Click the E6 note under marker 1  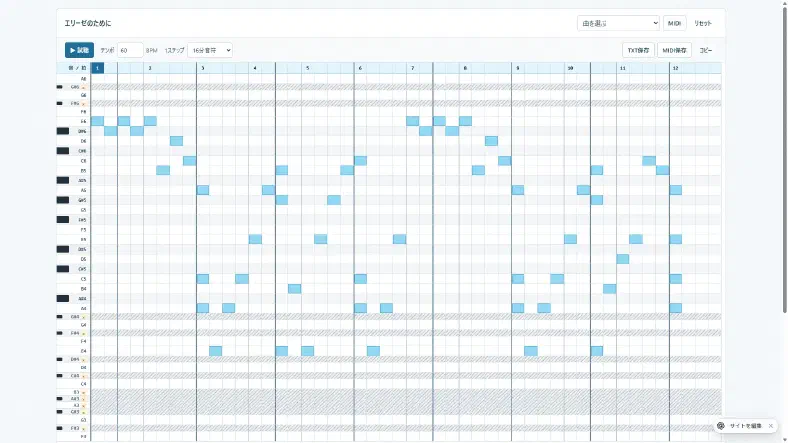click(97, 121)
